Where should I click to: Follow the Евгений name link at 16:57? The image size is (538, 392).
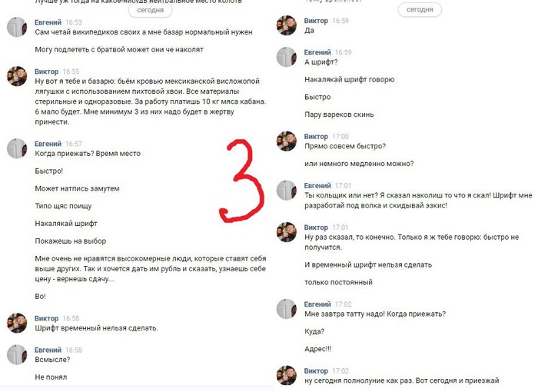click(48, 144)
